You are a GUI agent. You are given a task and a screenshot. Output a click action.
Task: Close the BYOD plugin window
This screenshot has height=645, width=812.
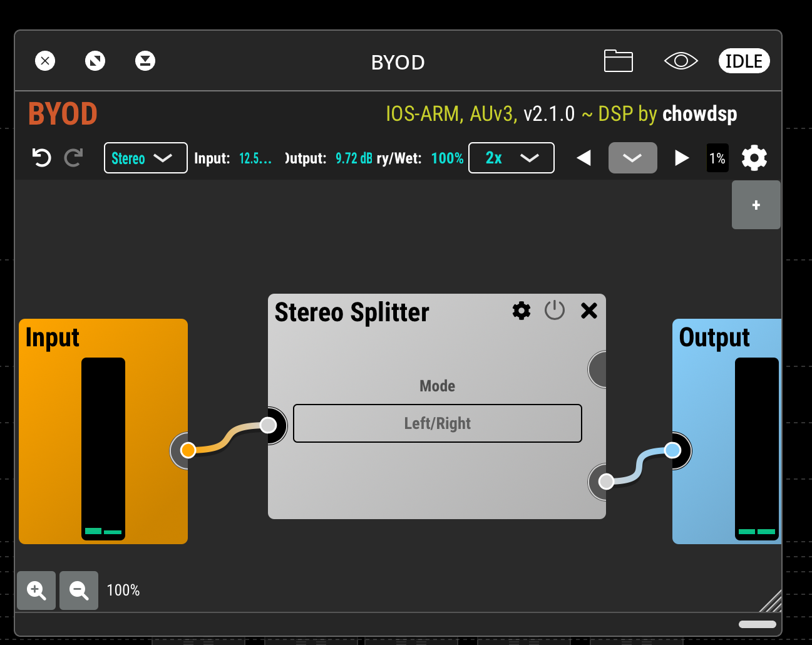pos(45,61)
